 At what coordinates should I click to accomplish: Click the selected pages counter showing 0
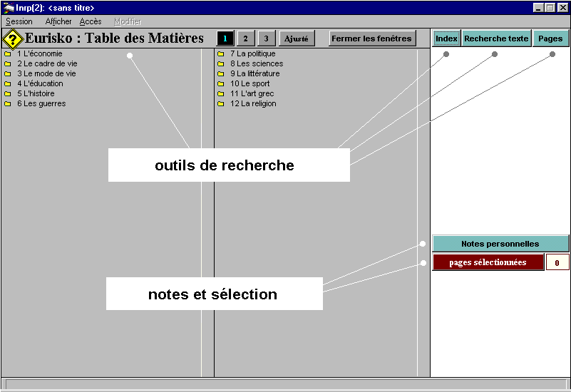tap(557, 263)
